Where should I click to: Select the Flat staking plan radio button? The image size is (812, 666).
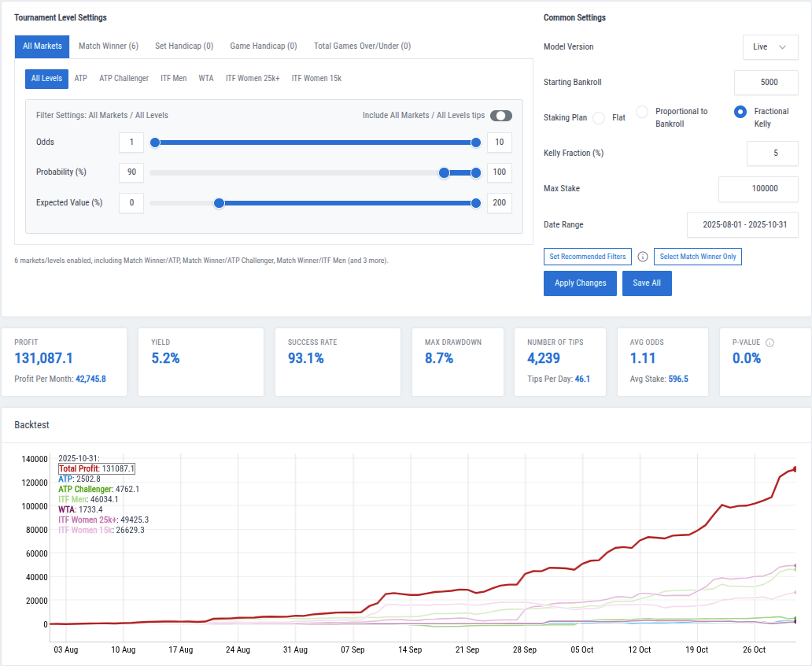pyautogui.click(x=600, y=117)
